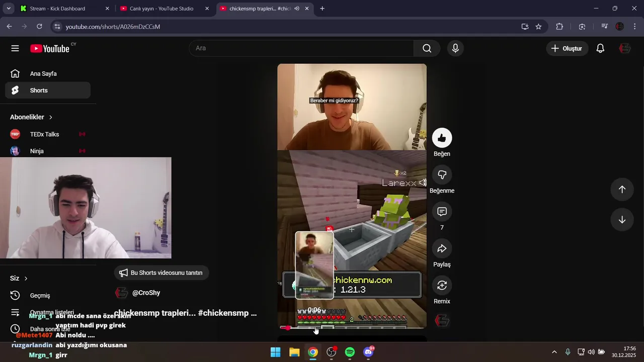
Task: Click the seek preview thumbnail at 0:06
Action: [x=314, y=265]
